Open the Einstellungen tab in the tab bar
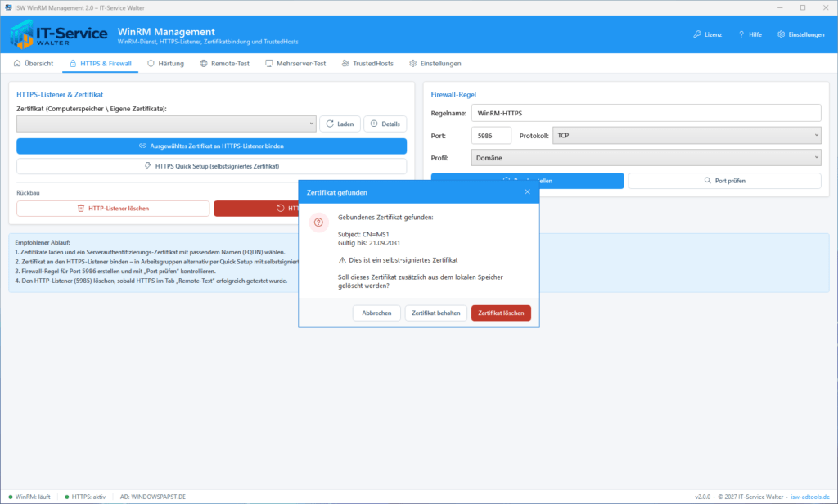This screenshot has height=504, width=838. coord(435,63)
